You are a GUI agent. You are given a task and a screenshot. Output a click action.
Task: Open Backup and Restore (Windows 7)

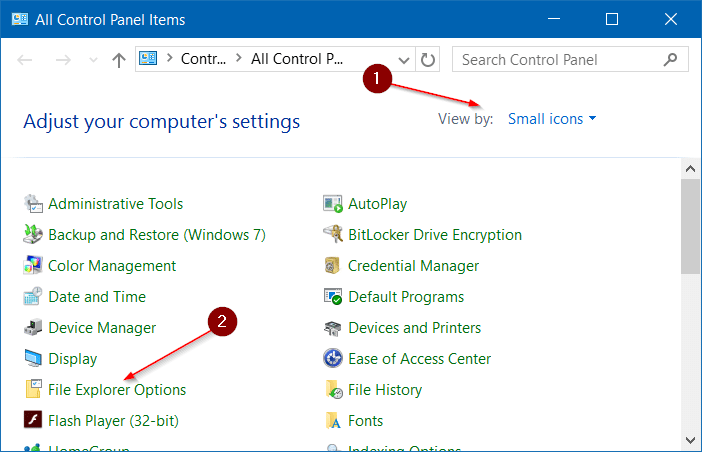[x=157, y=235]
